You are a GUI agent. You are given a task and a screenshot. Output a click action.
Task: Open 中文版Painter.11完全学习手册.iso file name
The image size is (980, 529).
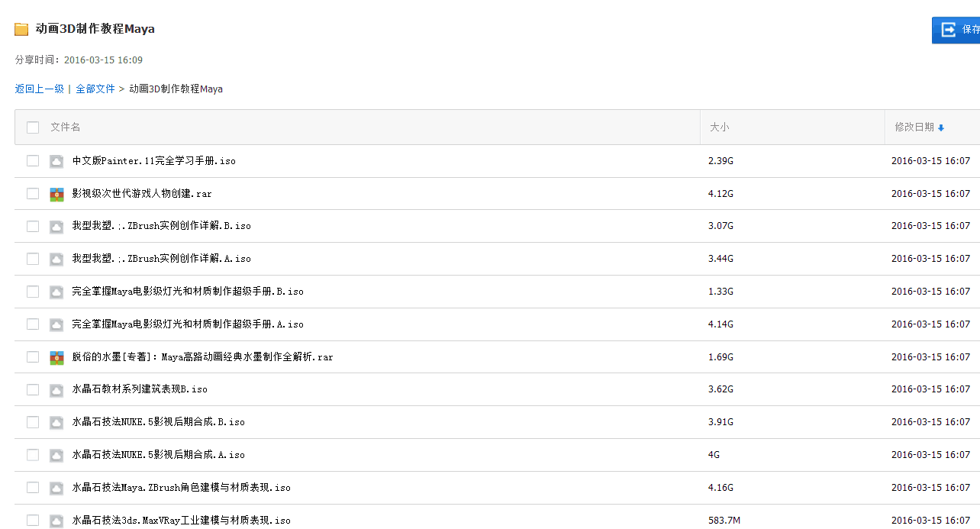(x=154, y=161)
